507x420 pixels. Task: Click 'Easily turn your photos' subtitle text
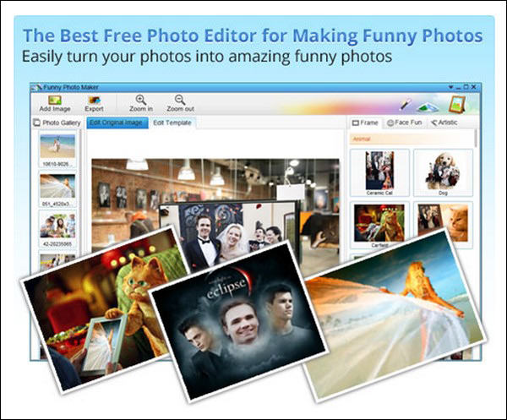pos(207,57)
